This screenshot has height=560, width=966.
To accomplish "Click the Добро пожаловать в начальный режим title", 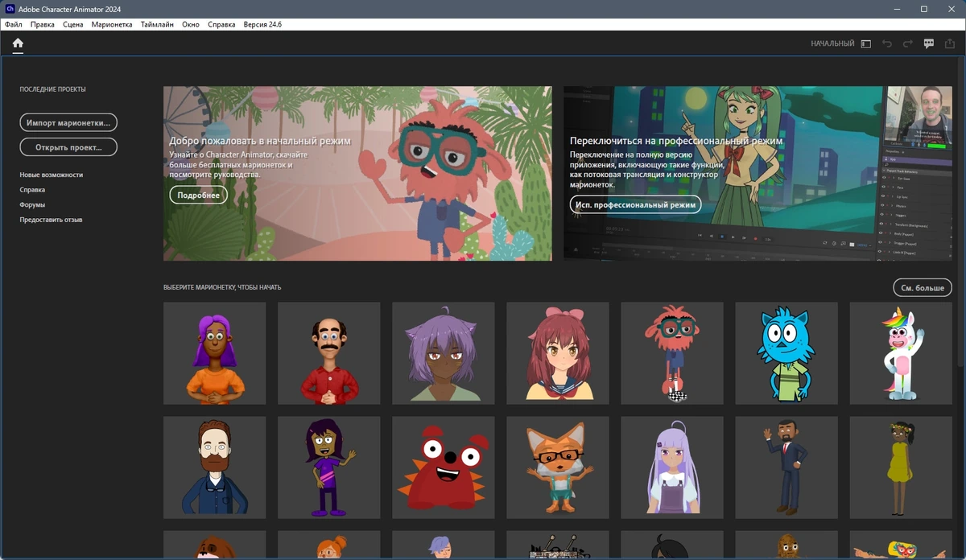I will [260, 141].
